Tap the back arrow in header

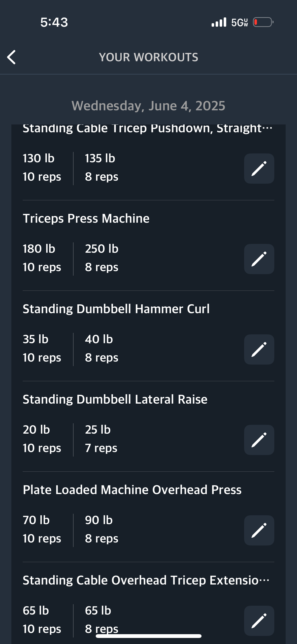click(x=11, y=57)
